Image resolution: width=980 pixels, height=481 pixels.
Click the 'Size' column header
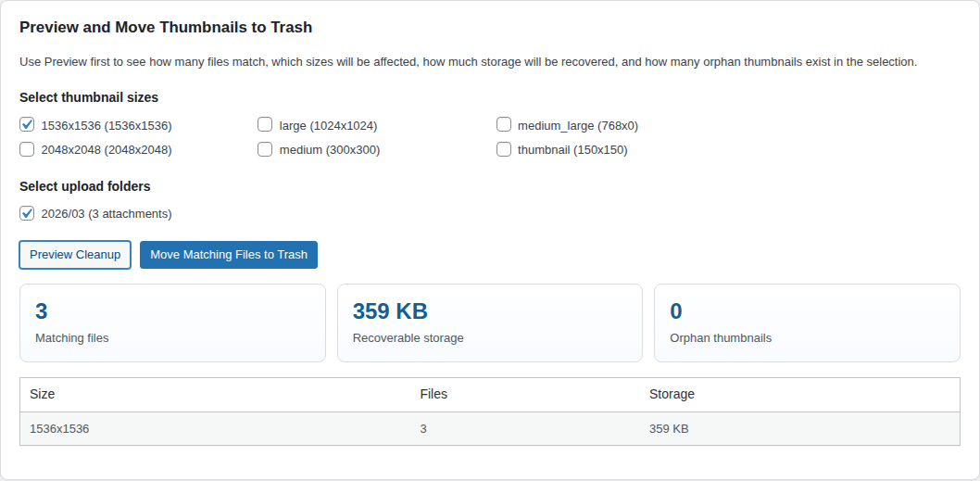click(43, 394)
